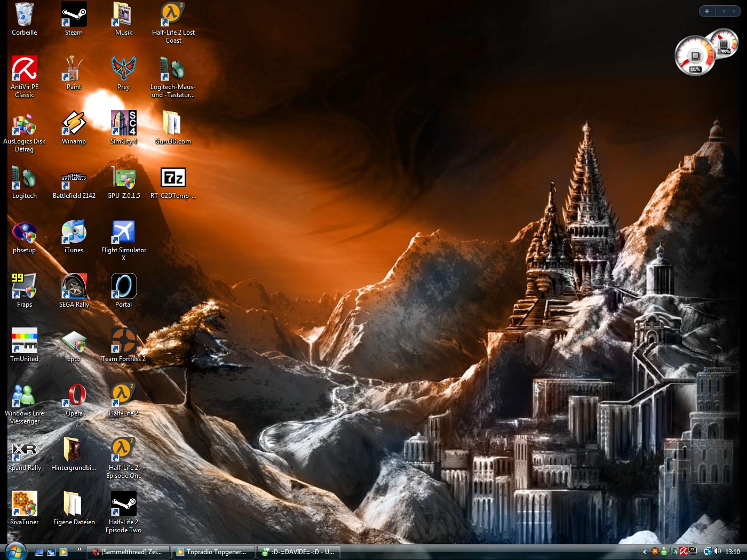The image size is (747, 560).
Task: Open network connection tray icon
Action: [x=708, y=551]
